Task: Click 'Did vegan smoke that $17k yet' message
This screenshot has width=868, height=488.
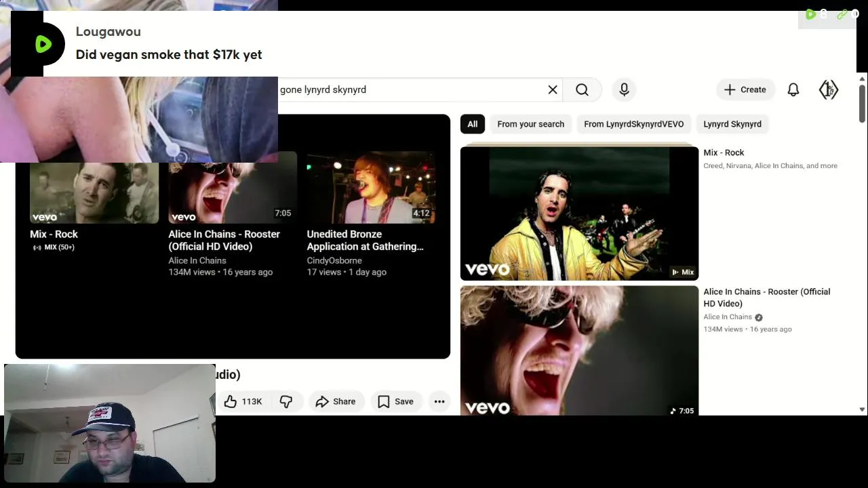Action: tap(169, 55)
